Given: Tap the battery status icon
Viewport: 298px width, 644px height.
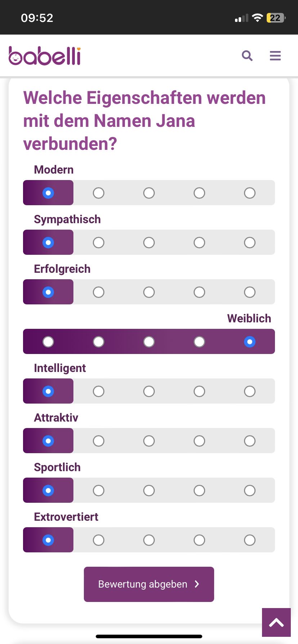Looking at the screenshot, I should click(x=276, y=18).
